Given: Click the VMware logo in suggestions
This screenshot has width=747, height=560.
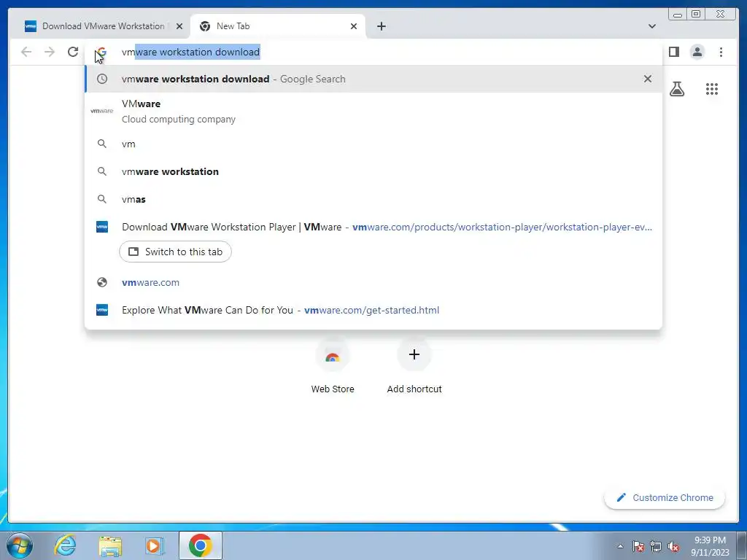Looking at the screenshot, I should [x=102, y=111].
